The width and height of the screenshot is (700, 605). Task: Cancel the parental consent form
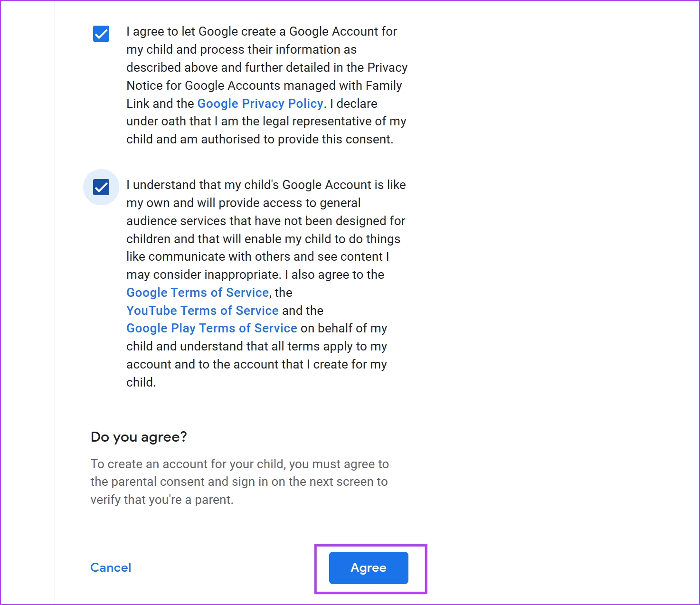pyautogui.click(x=111, y=567)
